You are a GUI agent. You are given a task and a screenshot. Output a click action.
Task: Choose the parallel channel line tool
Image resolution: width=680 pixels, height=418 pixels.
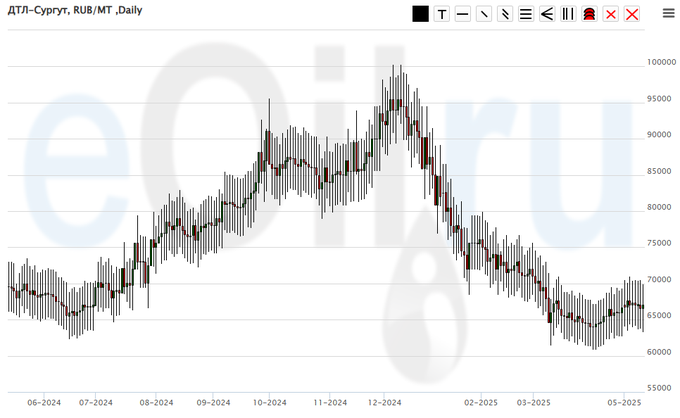(x=505, y=14)
